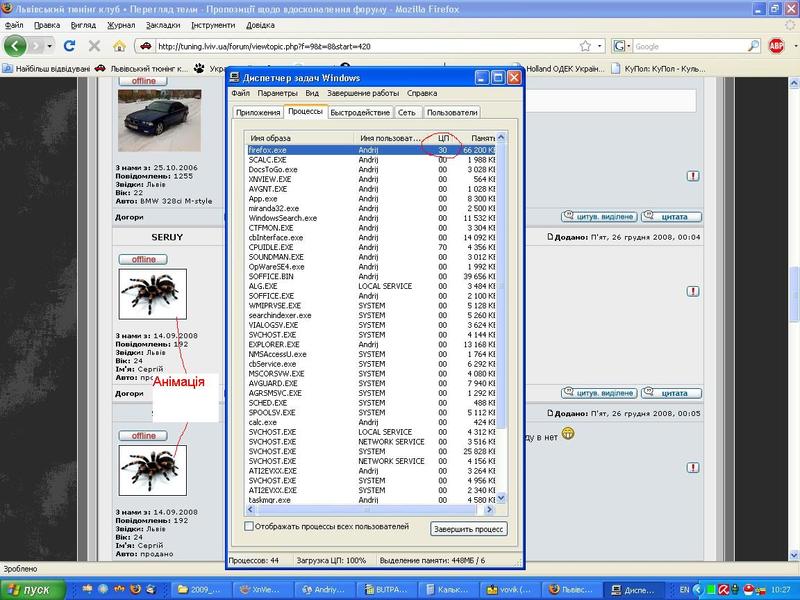Viewport: 800px width, 600px height.
Task: Click the Firefox green Back arrow button
Action: click(x=15, y=46)
